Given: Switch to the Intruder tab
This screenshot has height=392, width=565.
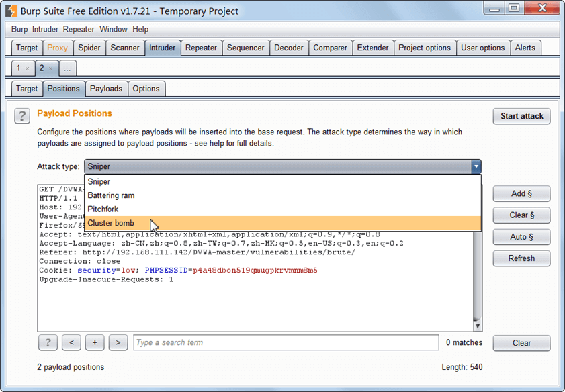Looking at the screenshot, I should pos(162,48).
